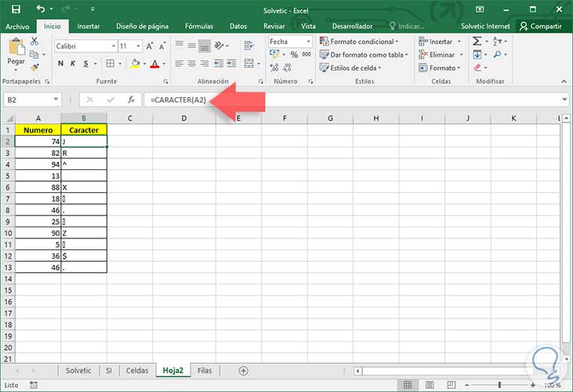Decrease decimal places

click(x=287, y=67)
